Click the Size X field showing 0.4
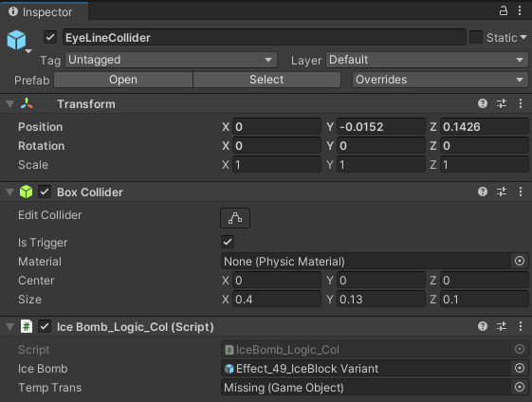The height and width of the screenshot is (402, 532). click(x=277, y=300)
